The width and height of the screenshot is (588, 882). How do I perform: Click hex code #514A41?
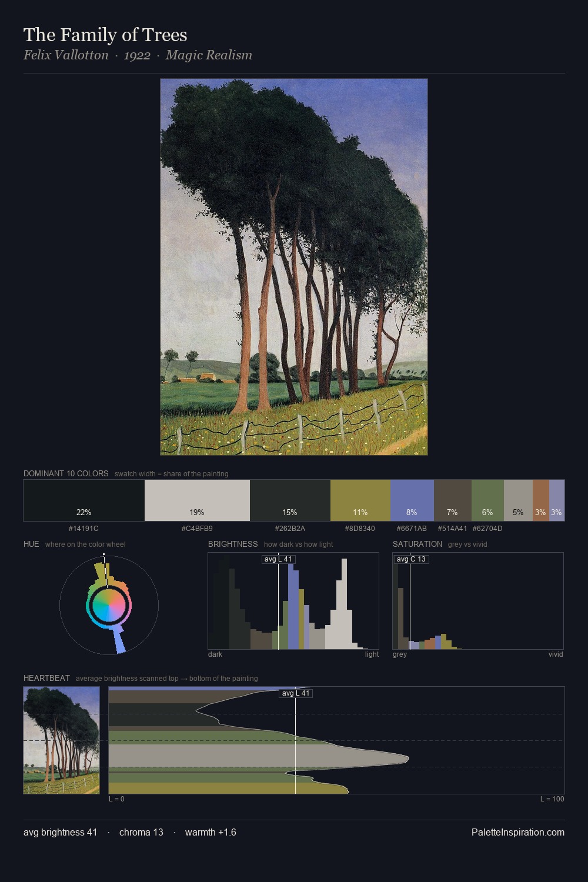click(452, 529)
